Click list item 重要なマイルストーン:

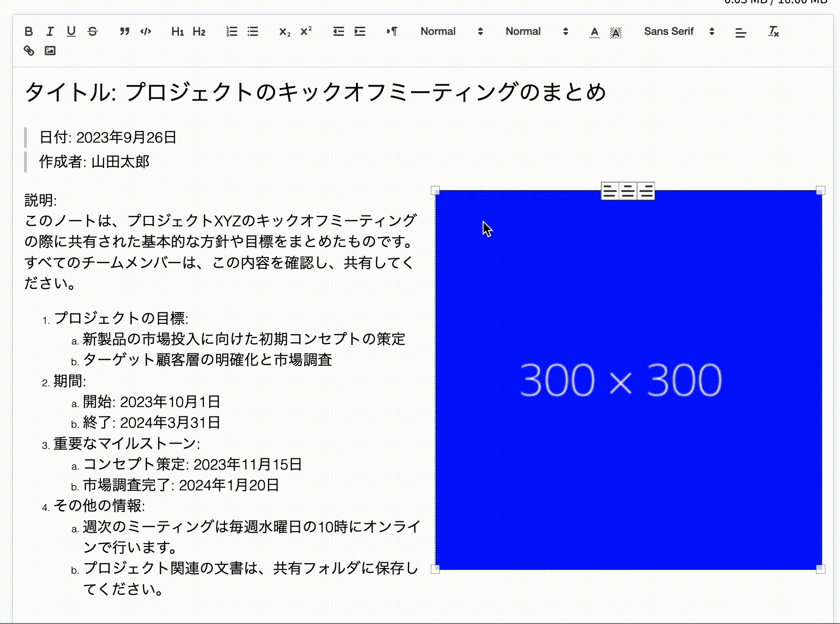127,443
